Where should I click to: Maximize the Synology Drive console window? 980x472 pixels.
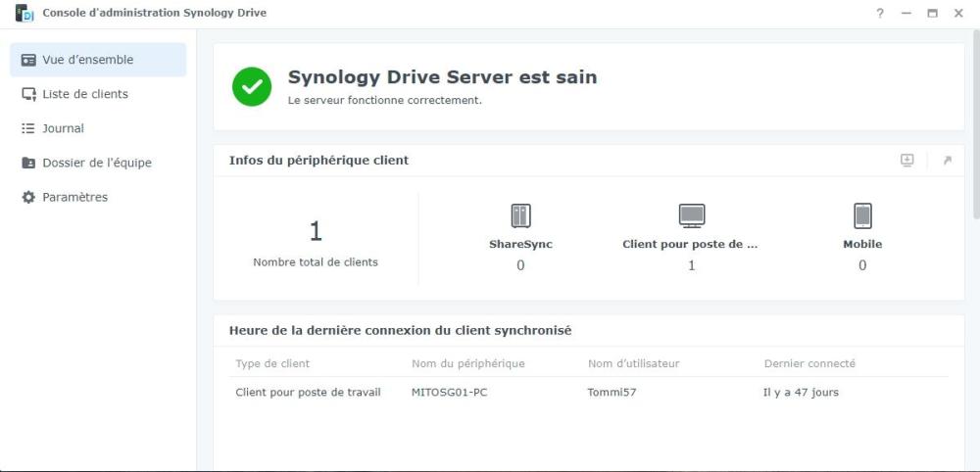point(933,13)
